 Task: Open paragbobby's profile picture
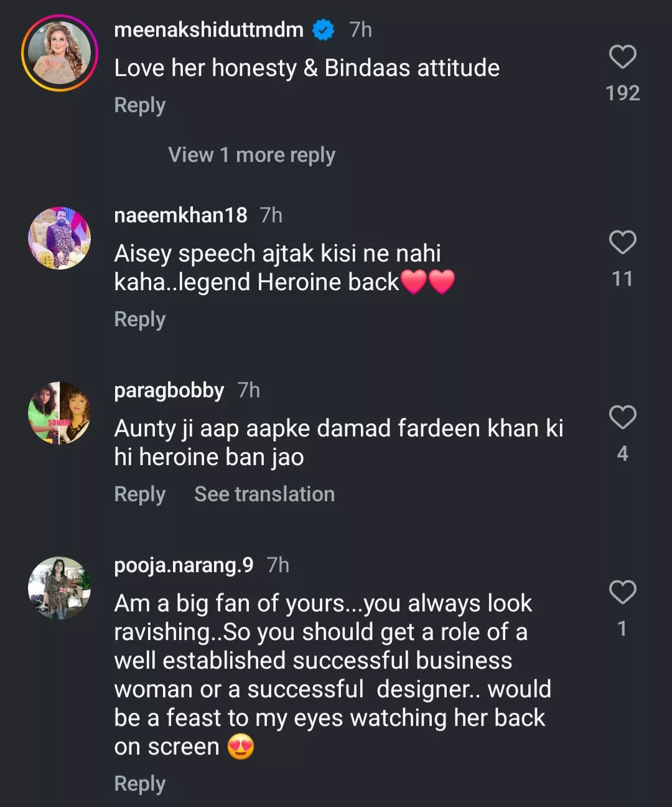pos(60,413)
